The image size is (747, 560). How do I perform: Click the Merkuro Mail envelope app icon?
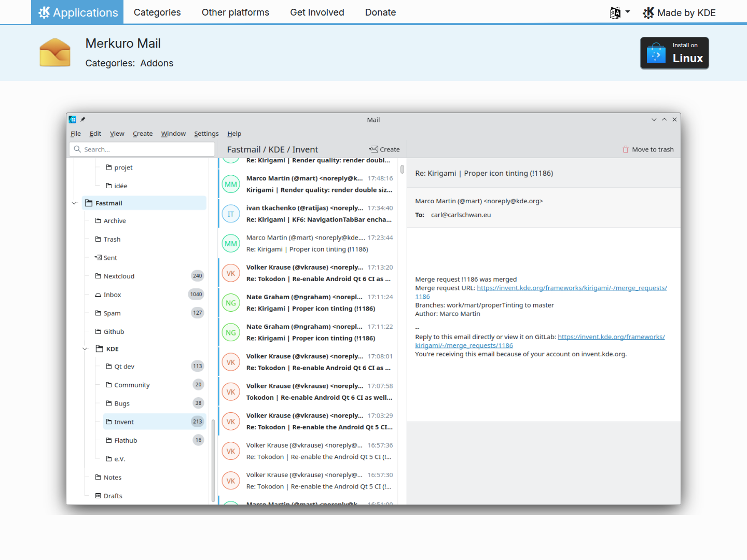tap(55, 52)
